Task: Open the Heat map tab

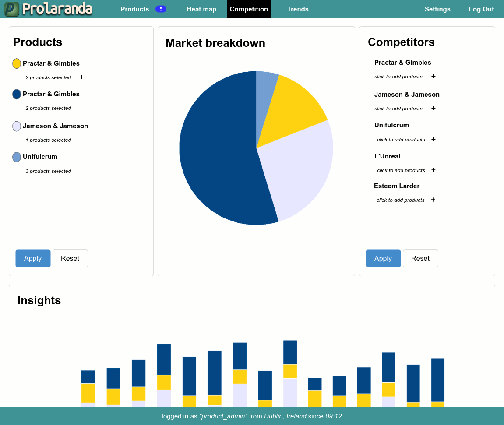Action: tap(201, 9)
